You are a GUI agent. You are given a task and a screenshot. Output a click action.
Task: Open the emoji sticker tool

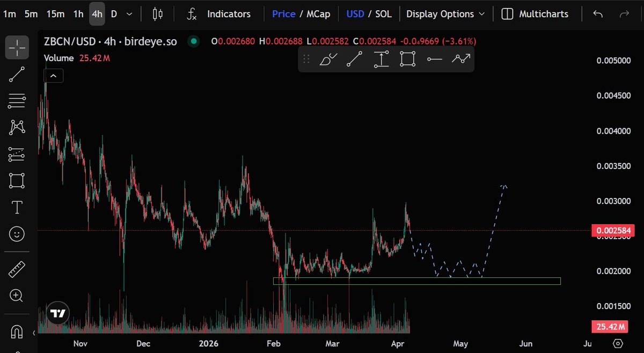click(17, 234)
